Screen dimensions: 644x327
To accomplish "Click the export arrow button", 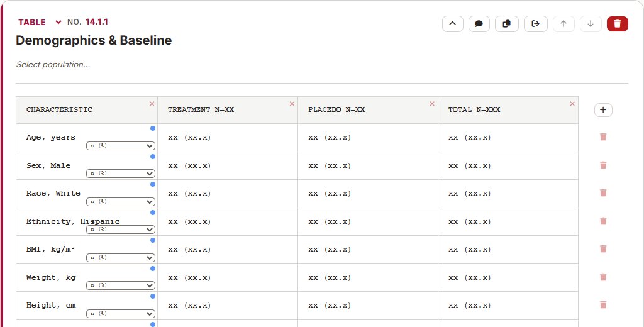I will [x=536, y=24].
